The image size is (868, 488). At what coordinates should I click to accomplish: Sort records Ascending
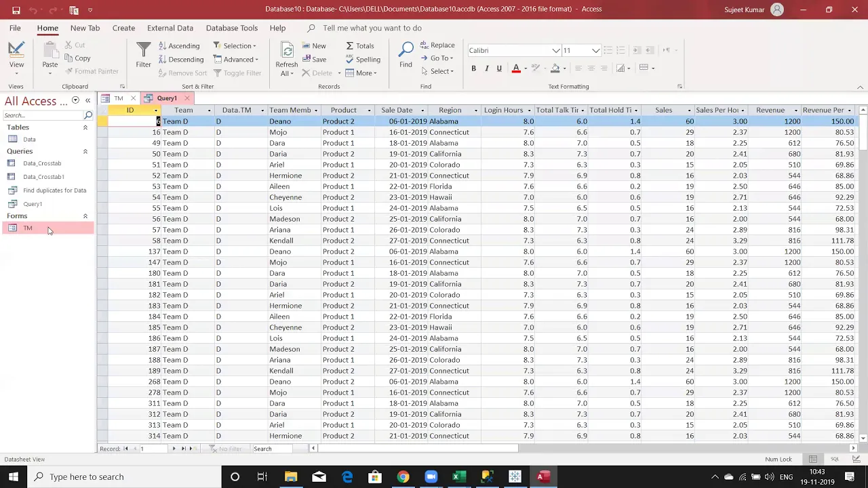(179, 45)
